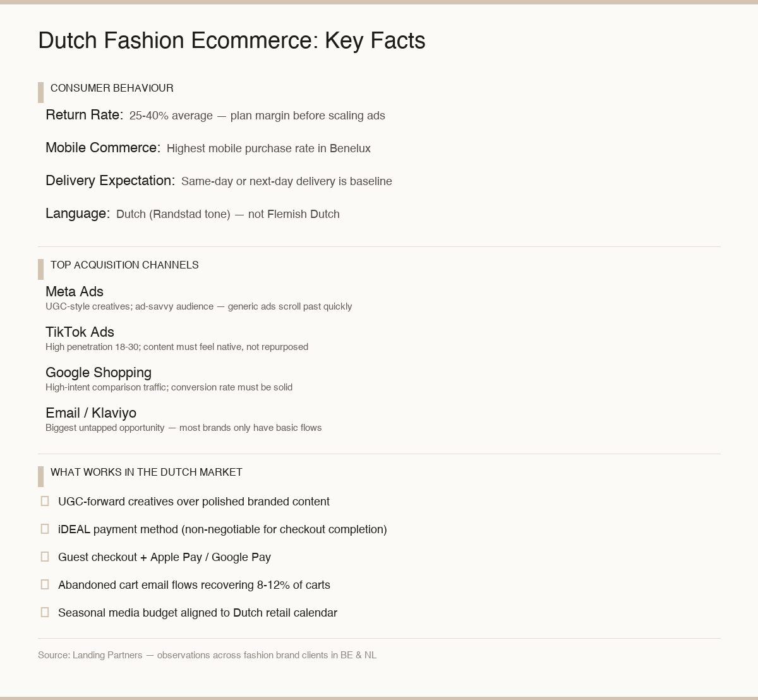Click the TikTok Ads channel name
Screen dimensions: 758x700
[80, 332]
